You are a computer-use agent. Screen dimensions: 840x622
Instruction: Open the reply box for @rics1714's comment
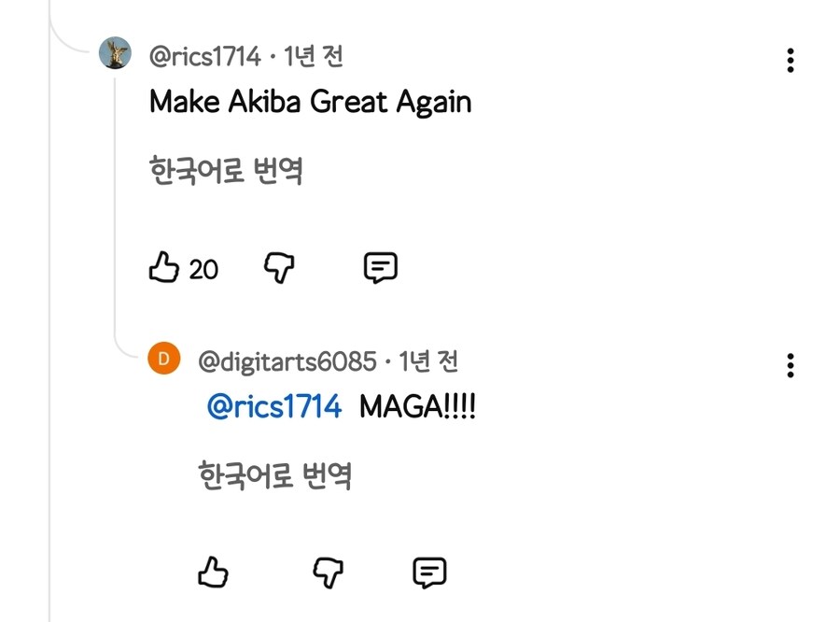381,268
